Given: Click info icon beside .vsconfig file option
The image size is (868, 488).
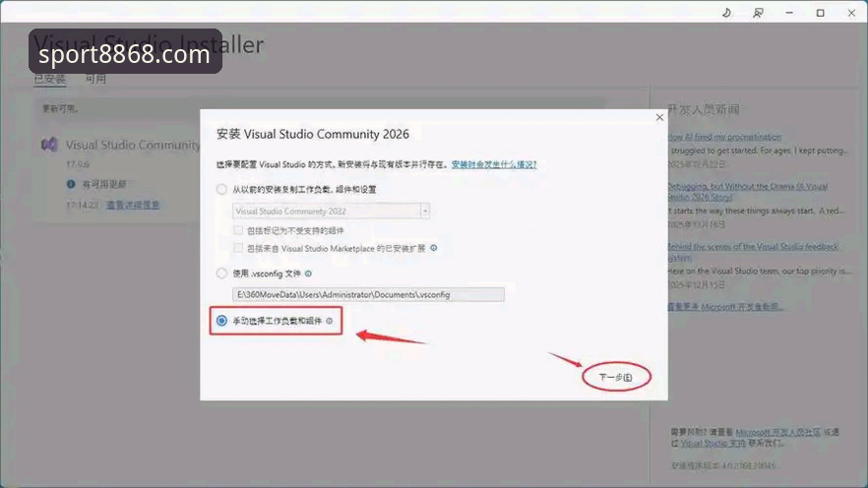Looking at the screenshot, I should [x=308, y=274].
